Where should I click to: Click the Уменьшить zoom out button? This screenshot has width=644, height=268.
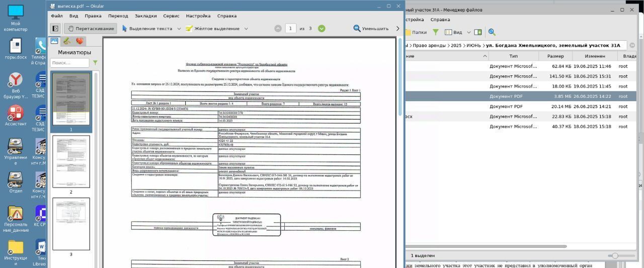371,29
